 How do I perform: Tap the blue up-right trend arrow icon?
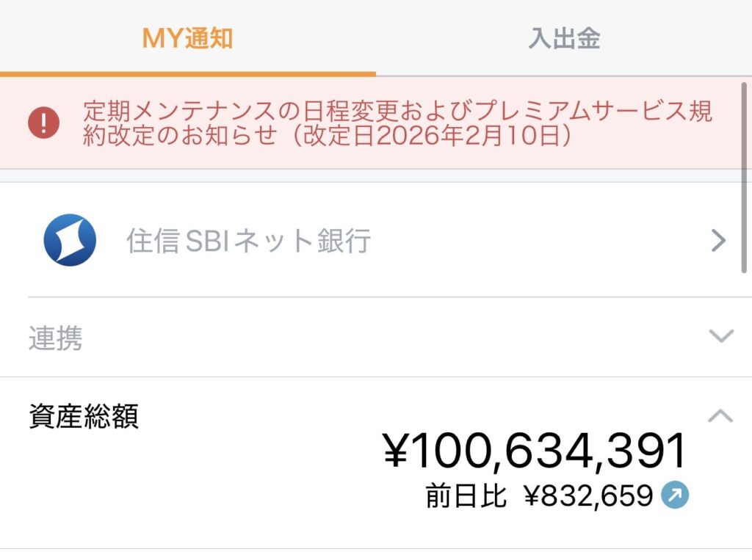point(675,496)
